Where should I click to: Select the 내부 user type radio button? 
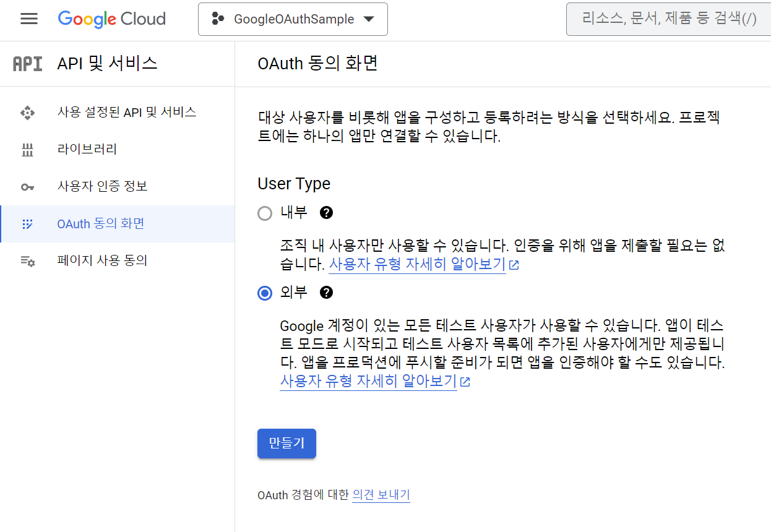tap(265, 213)
